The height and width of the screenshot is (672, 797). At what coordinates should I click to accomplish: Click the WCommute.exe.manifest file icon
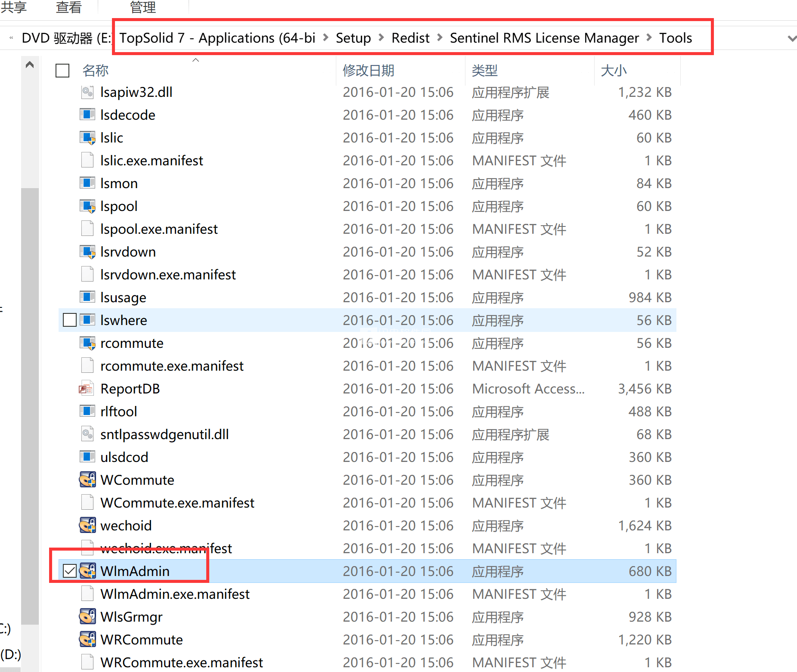click(87, 502)
